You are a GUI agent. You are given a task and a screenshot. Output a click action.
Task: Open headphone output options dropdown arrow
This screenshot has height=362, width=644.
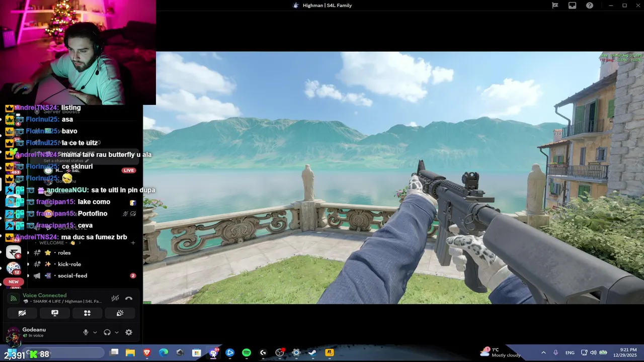coord(117,332)
